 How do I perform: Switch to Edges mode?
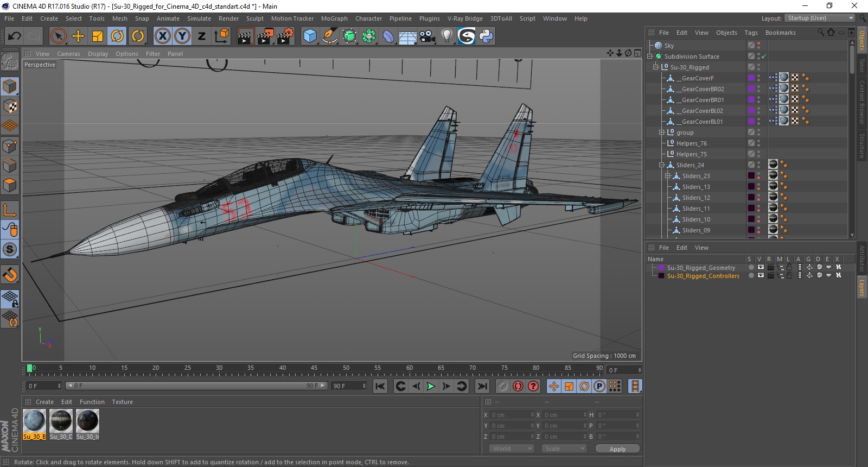click(x=10, y=166)
